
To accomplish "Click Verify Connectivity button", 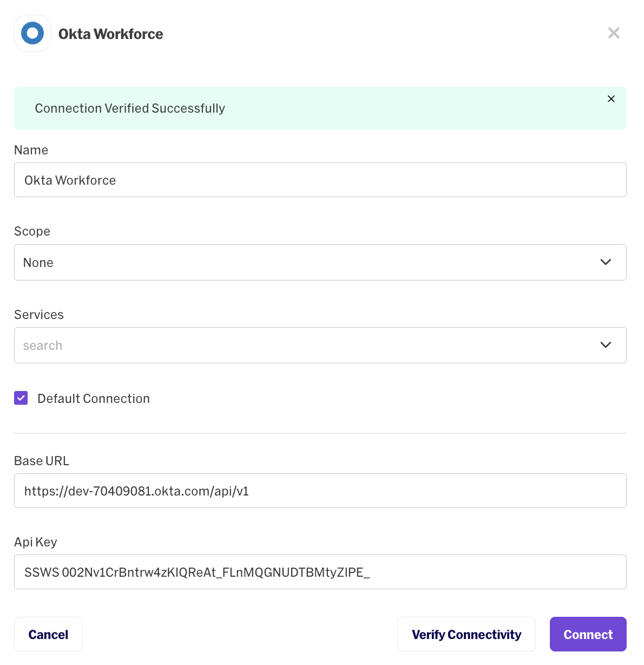I will (x=466, y=634).
